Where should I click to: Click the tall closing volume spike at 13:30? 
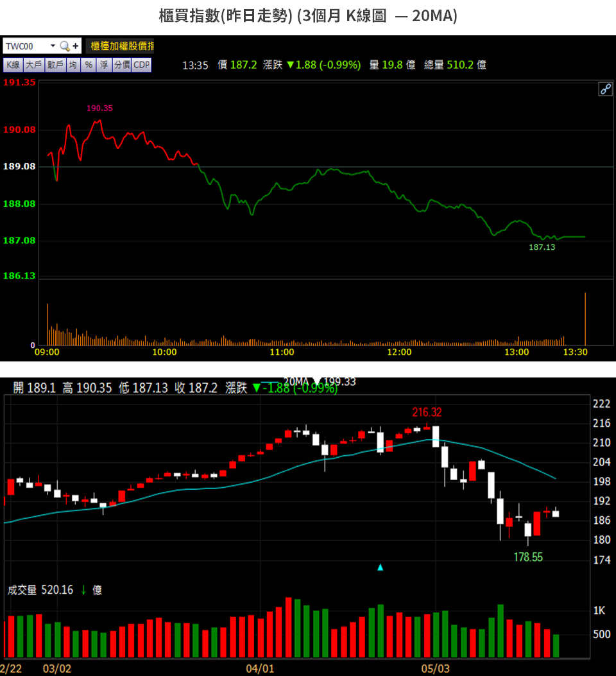585,319
